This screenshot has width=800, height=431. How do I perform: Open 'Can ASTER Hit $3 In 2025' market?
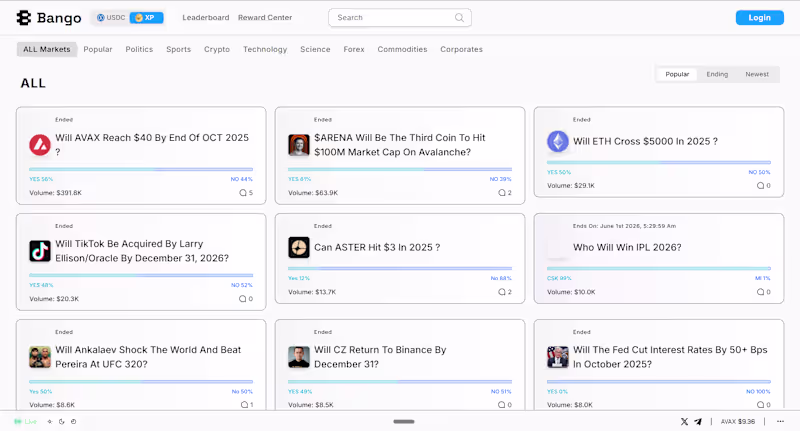377,247
